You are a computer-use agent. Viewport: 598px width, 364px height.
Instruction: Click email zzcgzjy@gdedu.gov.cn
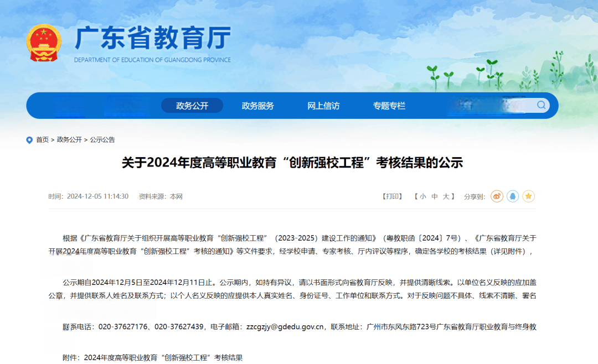[285, 326]
